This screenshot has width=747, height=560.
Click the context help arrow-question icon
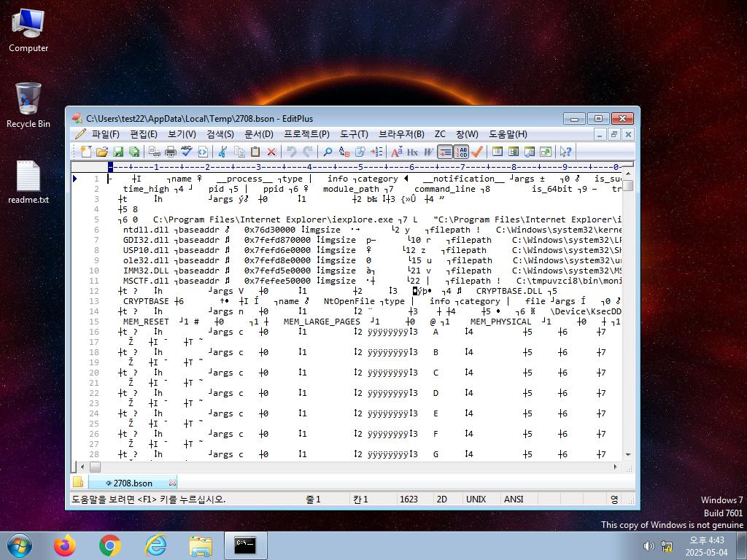(565, 152)
